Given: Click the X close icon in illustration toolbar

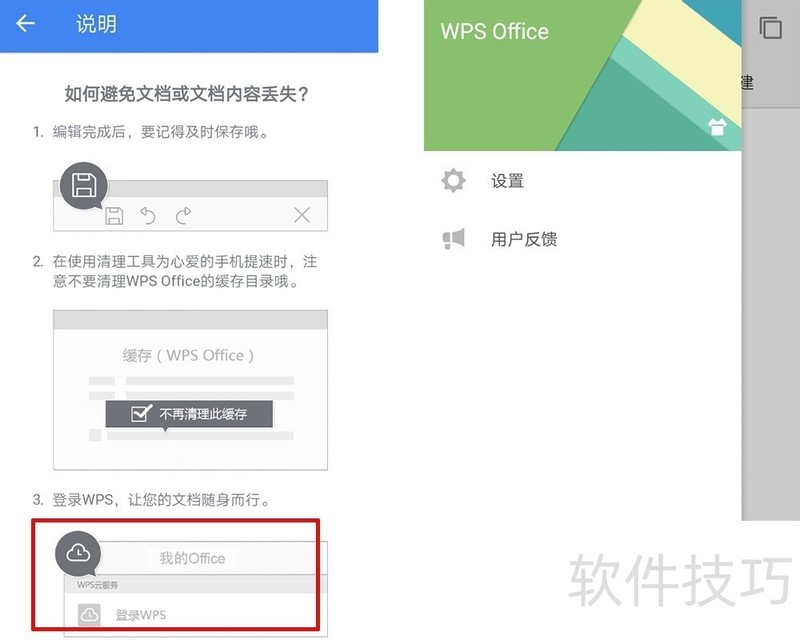Looking at the screenshot, I should coord(302,215).
